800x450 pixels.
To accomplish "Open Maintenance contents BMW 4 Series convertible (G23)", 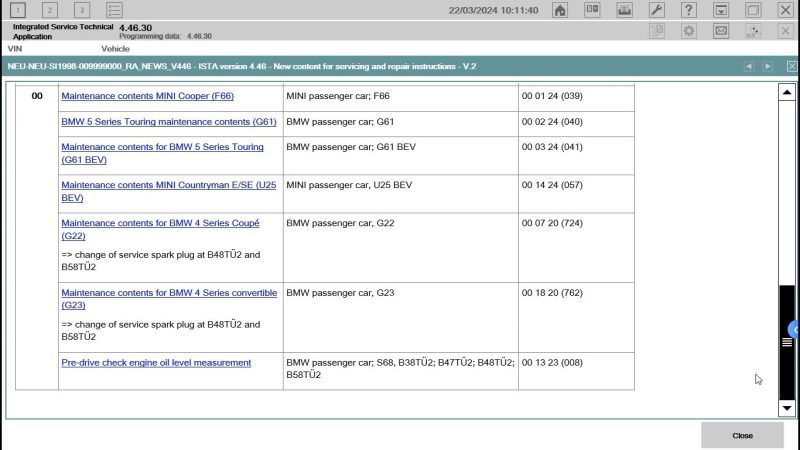I will [169, 299].
